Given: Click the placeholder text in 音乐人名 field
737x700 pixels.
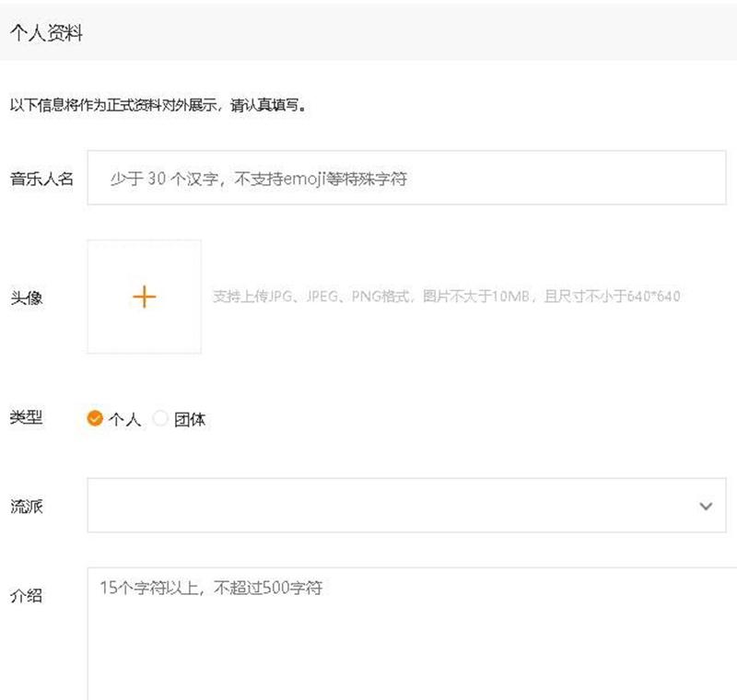Looking at the screenshot, I should tap(258, 179).
